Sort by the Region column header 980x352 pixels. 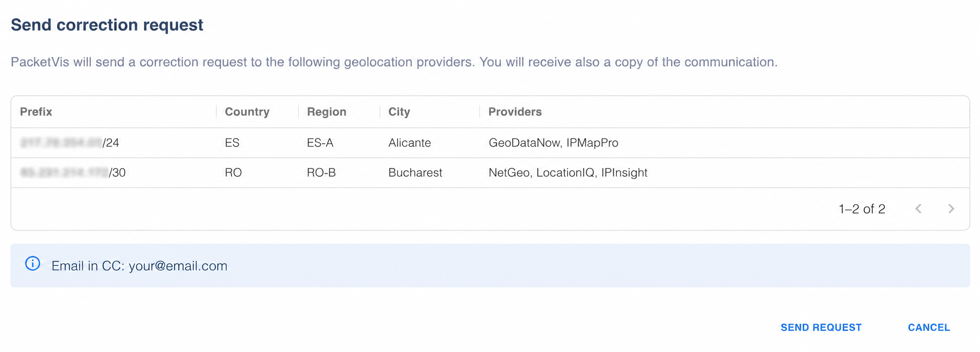point(327,112)
